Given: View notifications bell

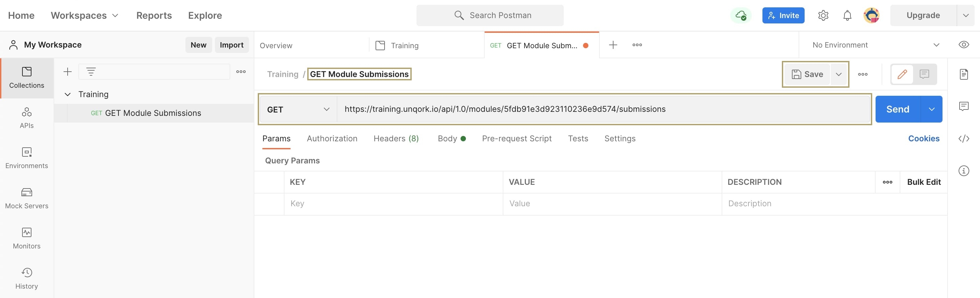Looking at the screenshot, I should tap(847, 16).
